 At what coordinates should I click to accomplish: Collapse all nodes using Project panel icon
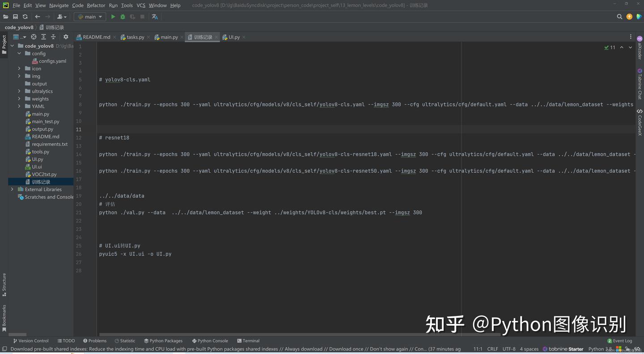(53, 37)
